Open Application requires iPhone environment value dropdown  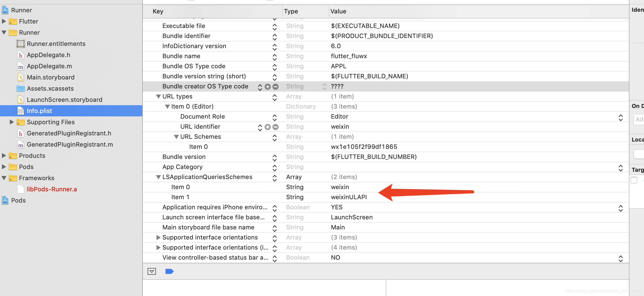tap(621, 208)
